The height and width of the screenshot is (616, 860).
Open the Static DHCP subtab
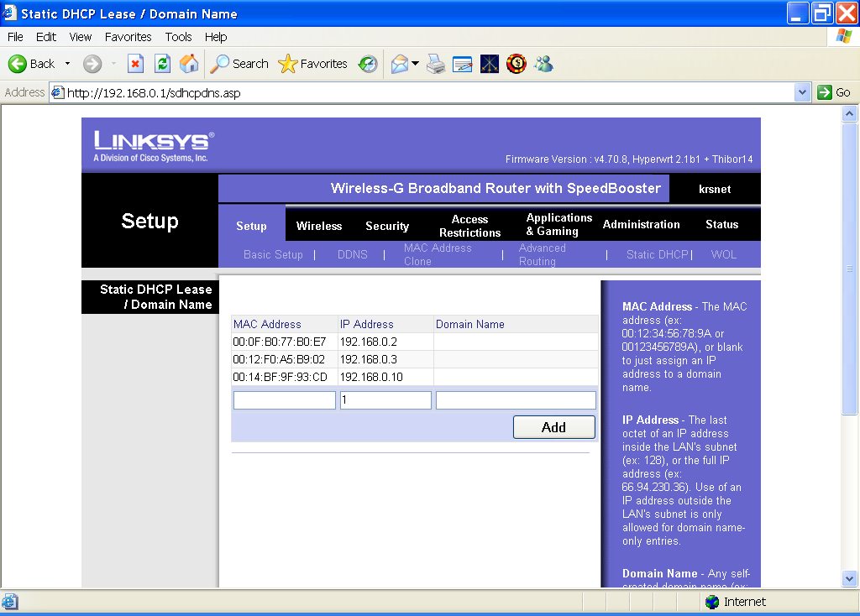[657, 254]
